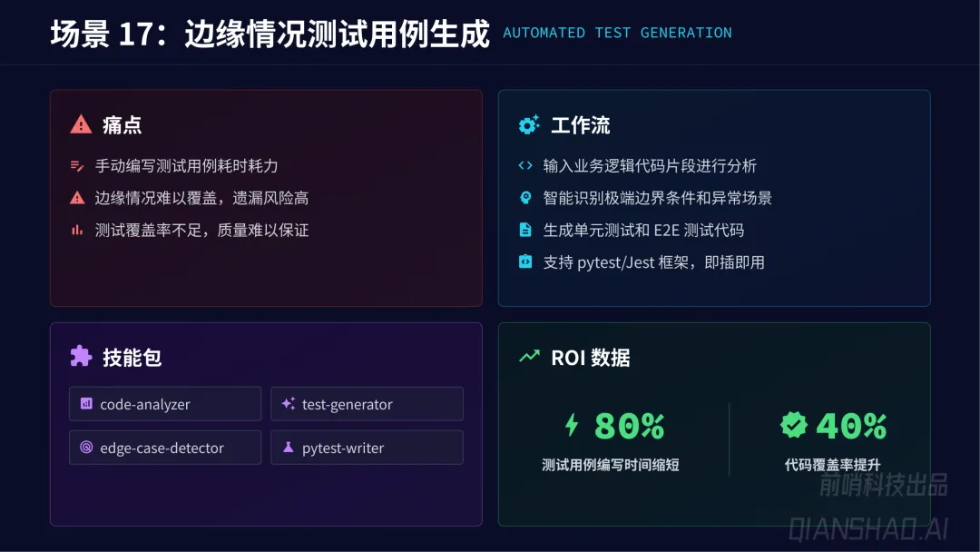Viewport: 980px width, 552px height.
Task: Click the code brackets icon beside 输入业务逻辑
Action: [524, 165]
